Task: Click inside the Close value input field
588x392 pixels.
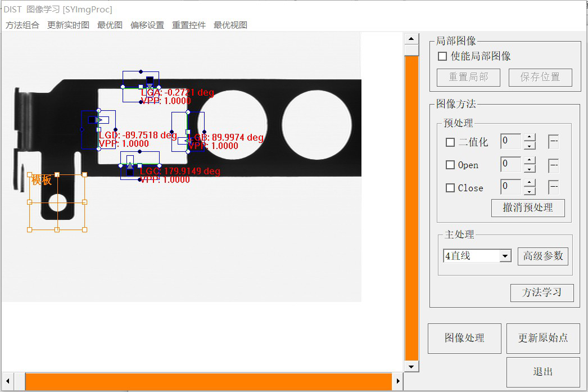Action: 510,187
